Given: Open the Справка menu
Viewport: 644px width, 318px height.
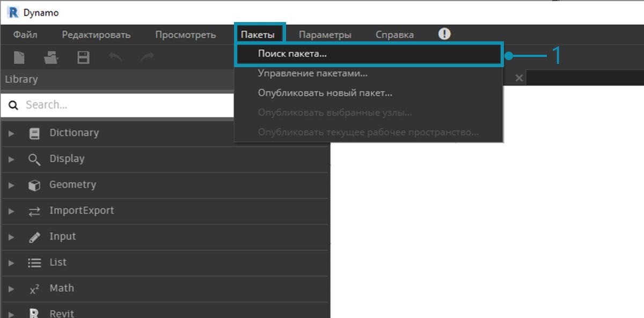Looking at the screenshot, I should (394, 35).
